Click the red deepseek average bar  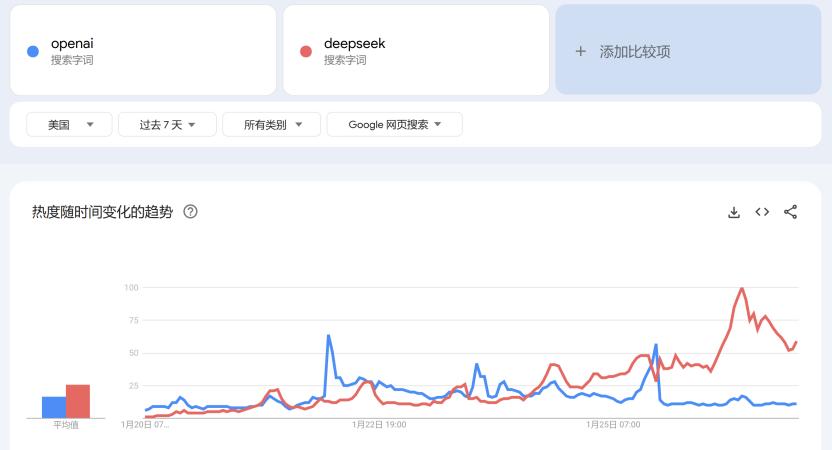[78, 401]
